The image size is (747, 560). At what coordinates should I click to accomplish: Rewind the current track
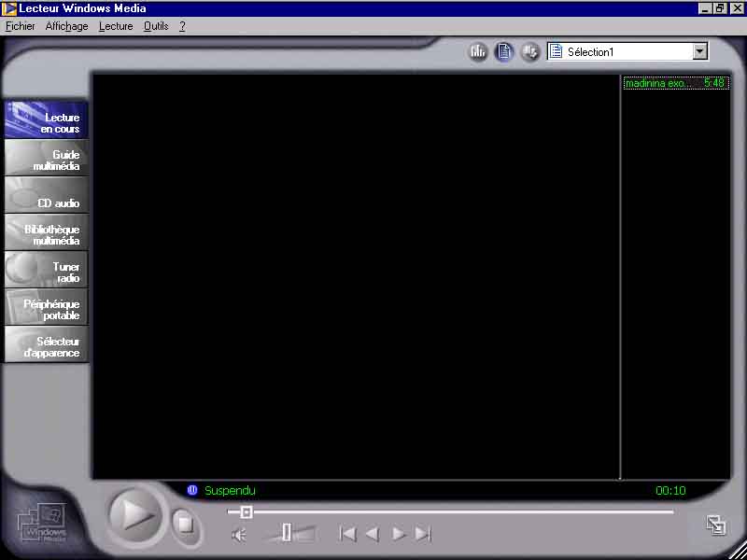[373, 534]
